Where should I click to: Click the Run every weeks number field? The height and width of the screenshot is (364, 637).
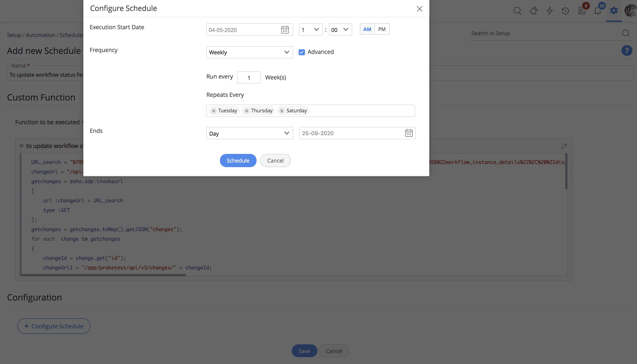pyautogui.click(x=249, y=77)
